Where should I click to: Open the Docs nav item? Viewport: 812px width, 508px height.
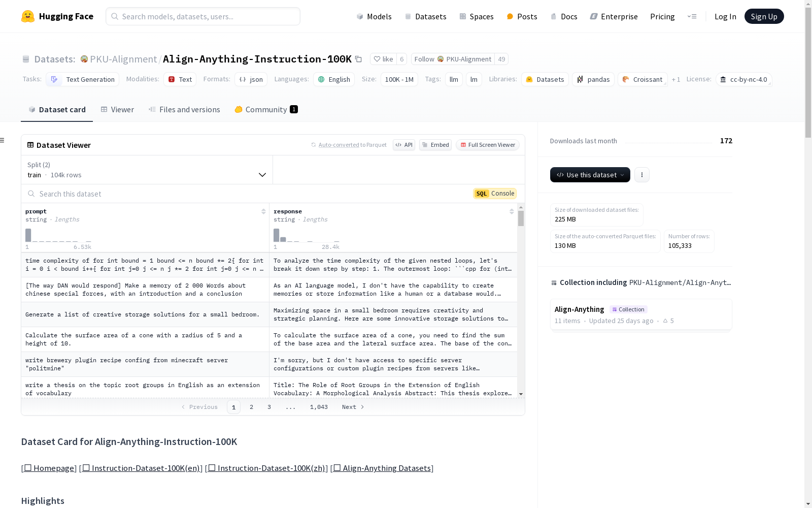click(x=564, y=16)
